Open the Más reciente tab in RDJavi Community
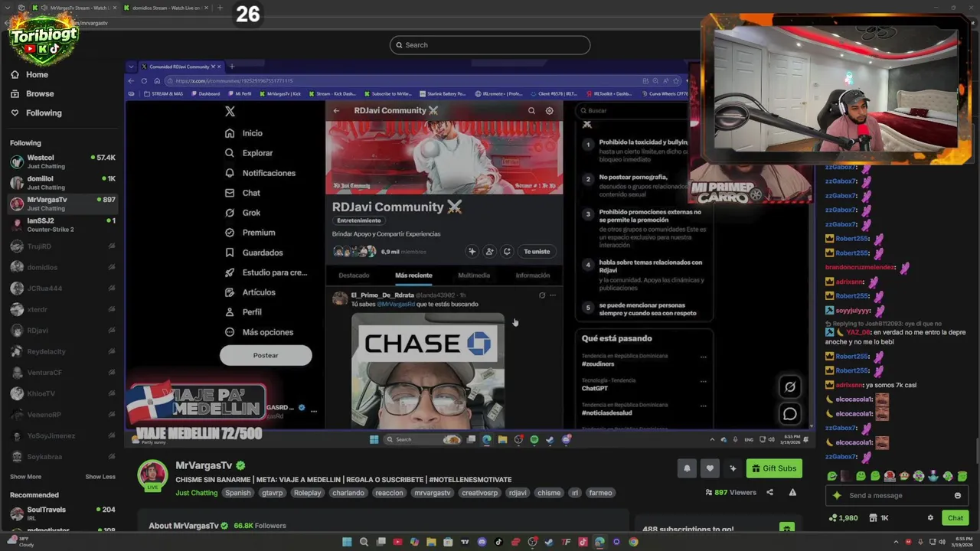980x551 pixels. pos(413,275)
